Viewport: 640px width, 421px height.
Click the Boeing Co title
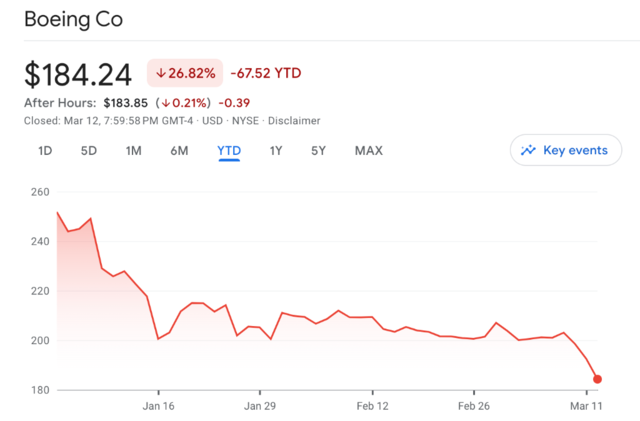tap(73, 19)
